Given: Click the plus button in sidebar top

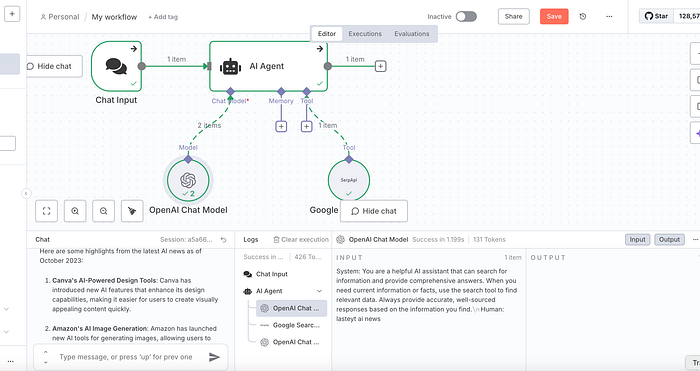Looking at the screenshot, I should [12, 14].
